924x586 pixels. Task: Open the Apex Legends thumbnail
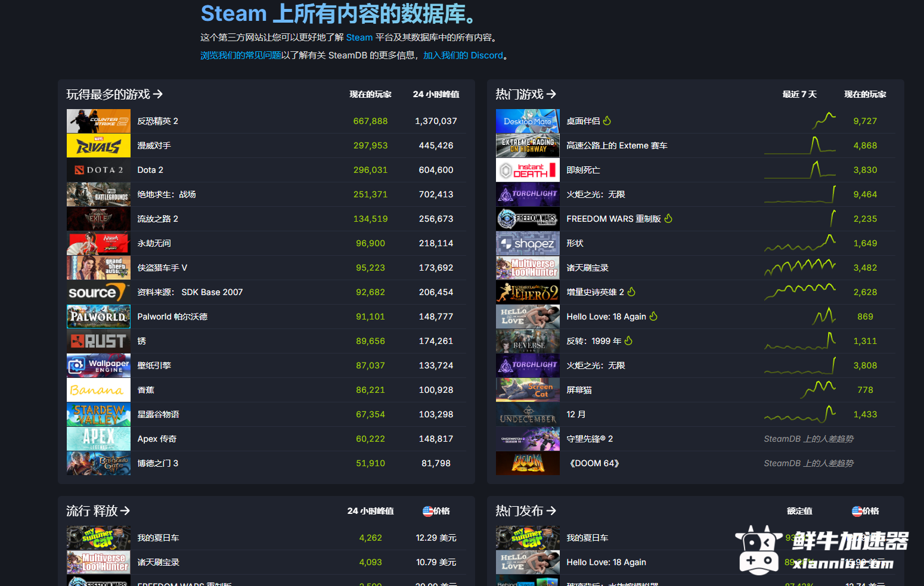coord(98,439)
